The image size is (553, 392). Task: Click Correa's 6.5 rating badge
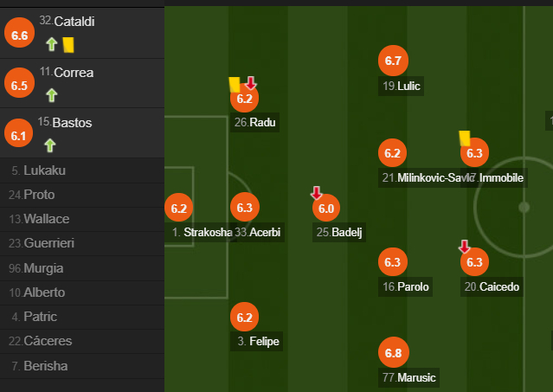[x=18, y=85]
